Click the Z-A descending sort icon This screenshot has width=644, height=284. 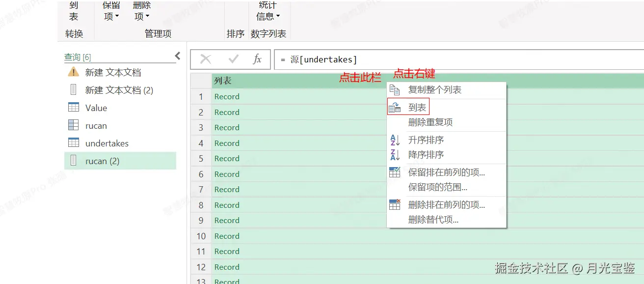395,155
